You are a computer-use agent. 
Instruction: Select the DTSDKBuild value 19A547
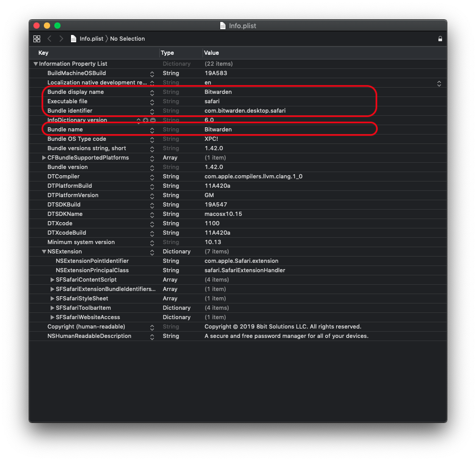coord(216,205)
